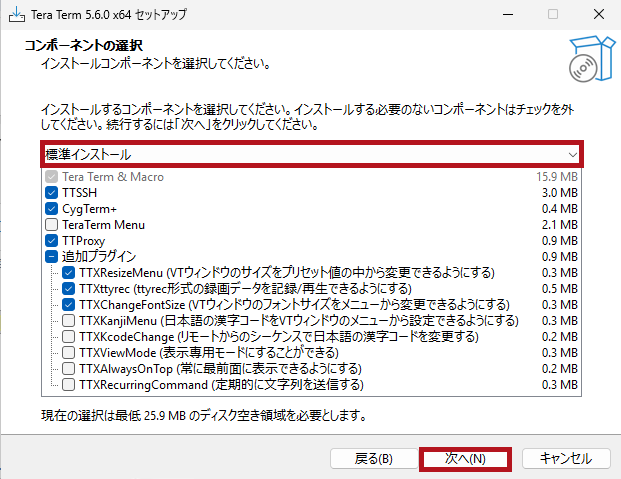The image size is (621, 479).
Task: Enable the TeraTerm Menu checkbox
Action: (52, 224)
